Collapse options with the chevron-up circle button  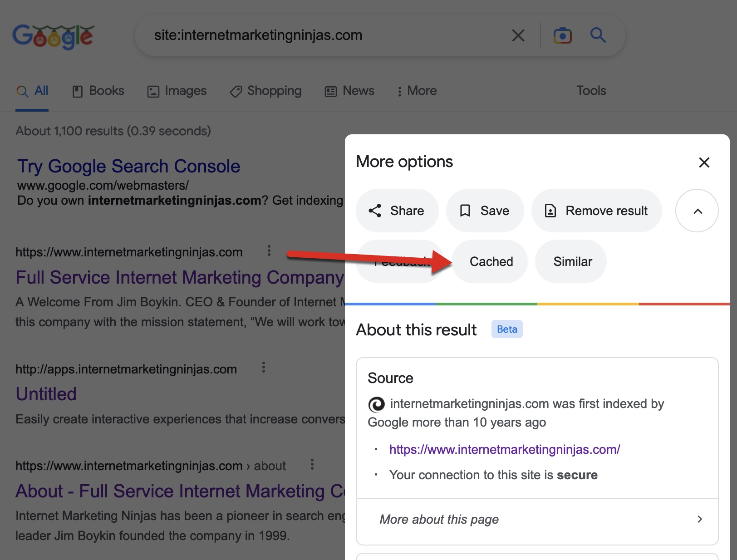tap(697, 211)
